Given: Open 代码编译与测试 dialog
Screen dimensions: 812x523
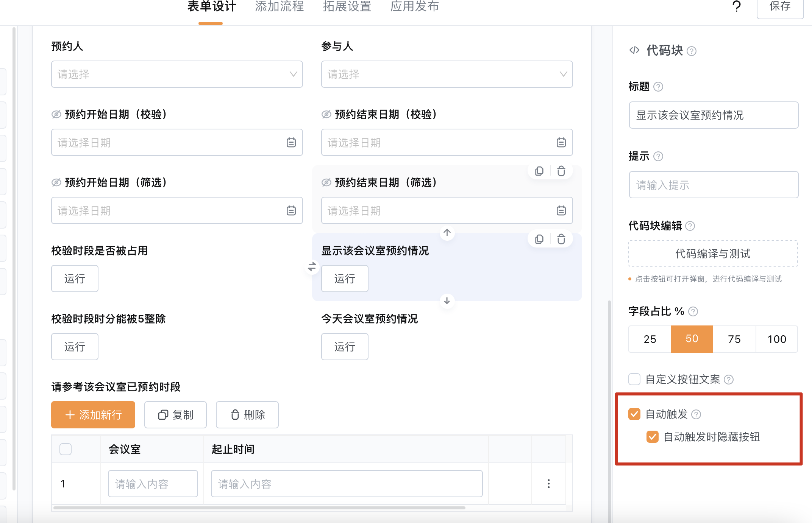Looking at the screenshot, I should click(x=713, y=254).
